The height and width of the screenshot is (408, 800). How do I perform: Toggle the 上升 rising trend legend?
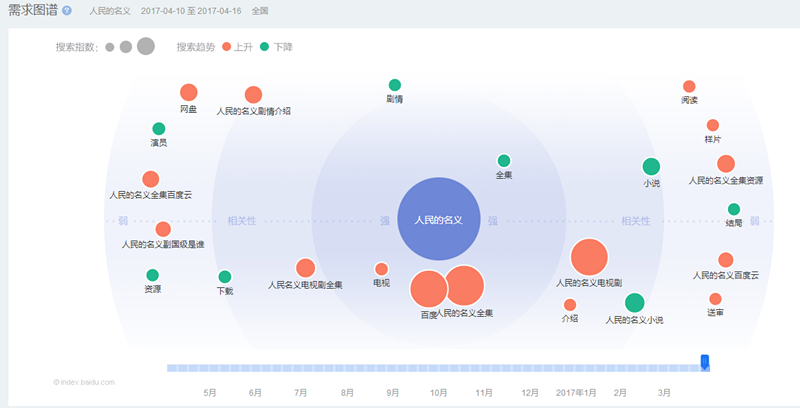coord(236,47)
